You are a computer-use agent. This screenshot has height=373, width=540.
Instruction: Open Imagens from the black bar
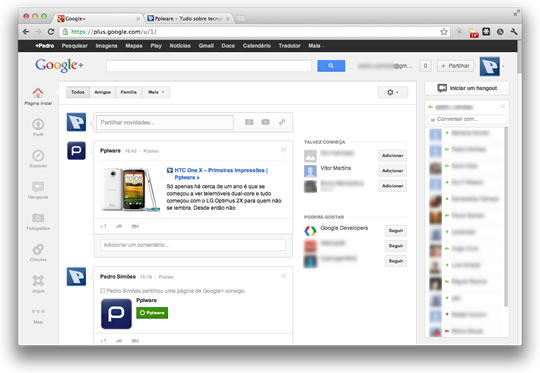pyautogui.click(x=106, y=46)
